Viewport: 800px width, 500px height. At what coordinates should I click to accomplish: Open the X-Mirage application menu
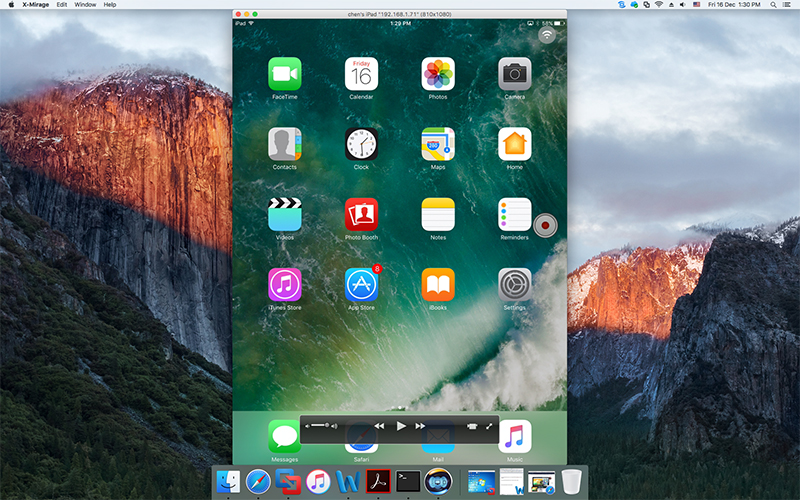36,5
